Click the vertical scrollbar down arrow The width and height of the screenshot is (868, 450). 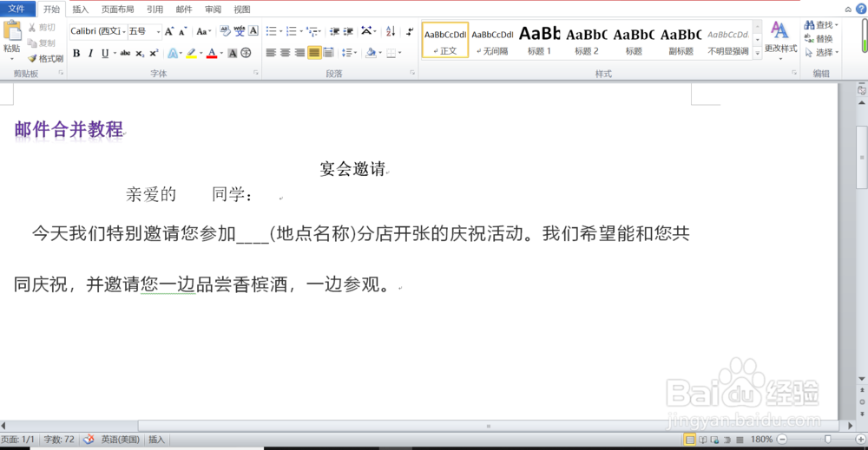tap(862, 379)
